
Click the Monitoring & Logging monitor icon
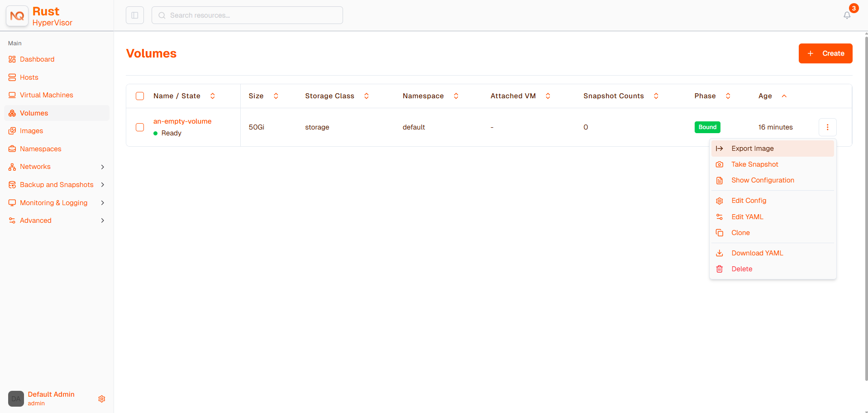(12, 203)
